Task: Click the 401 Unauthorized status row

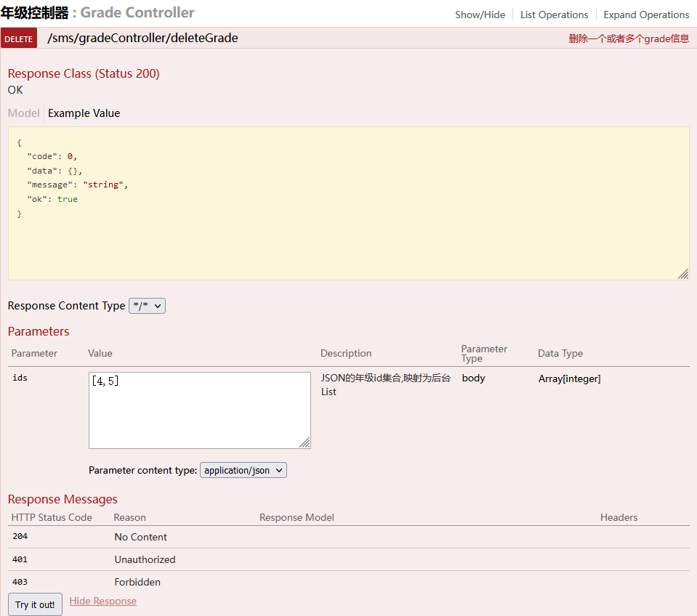Action: [349, 559]
